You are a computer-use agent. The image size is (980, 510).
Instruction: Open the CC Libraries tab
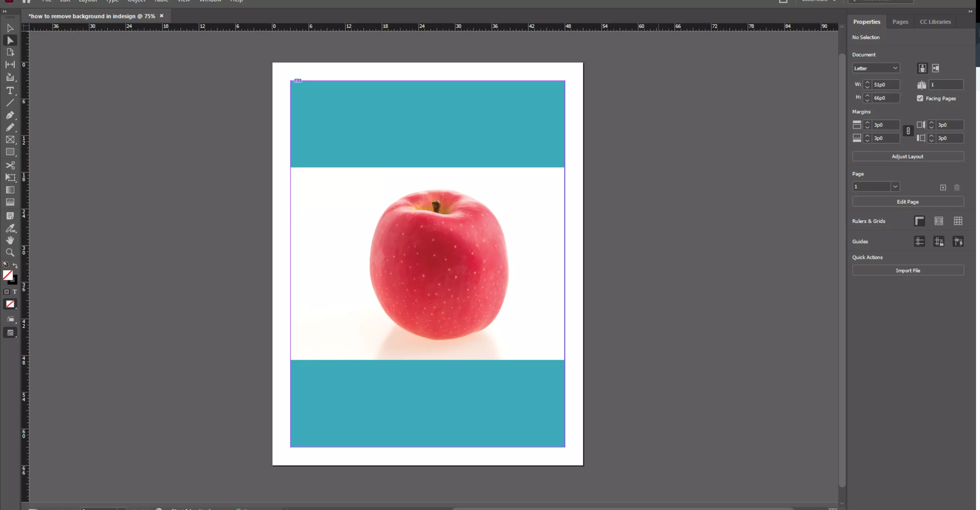(935, 22)
